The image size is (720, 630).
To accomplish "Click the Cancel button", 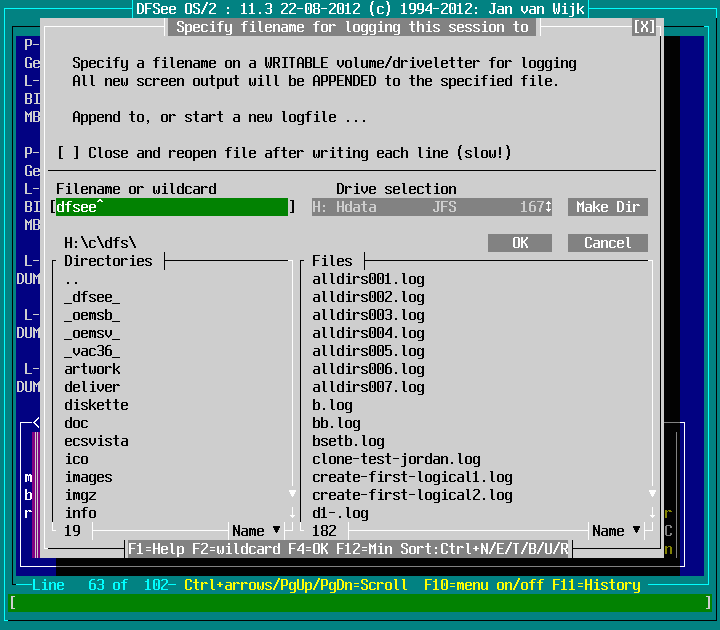I will 607,243.
